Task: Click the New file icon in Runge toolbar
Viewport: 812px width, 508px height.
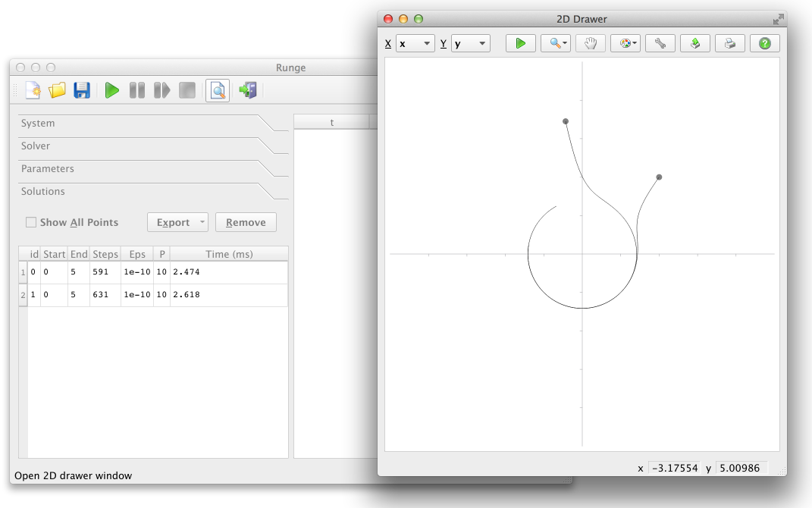Action: (33, 90)
